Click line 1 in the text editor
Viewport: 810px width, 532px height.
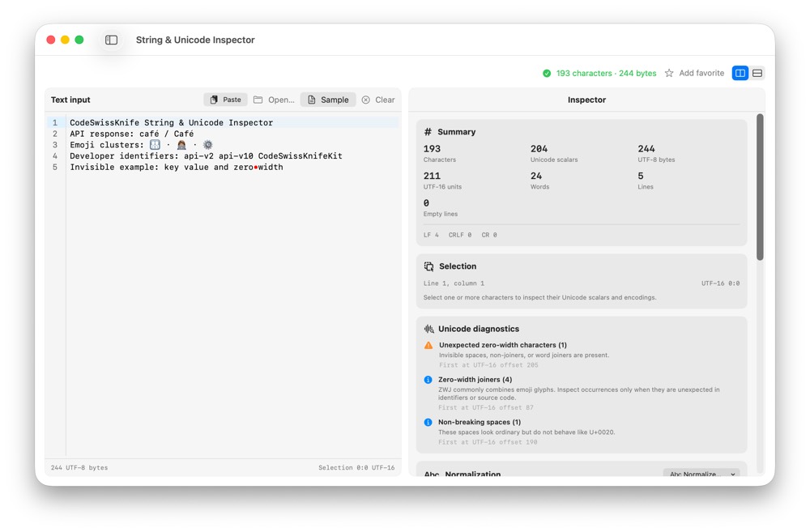point(233,122)
